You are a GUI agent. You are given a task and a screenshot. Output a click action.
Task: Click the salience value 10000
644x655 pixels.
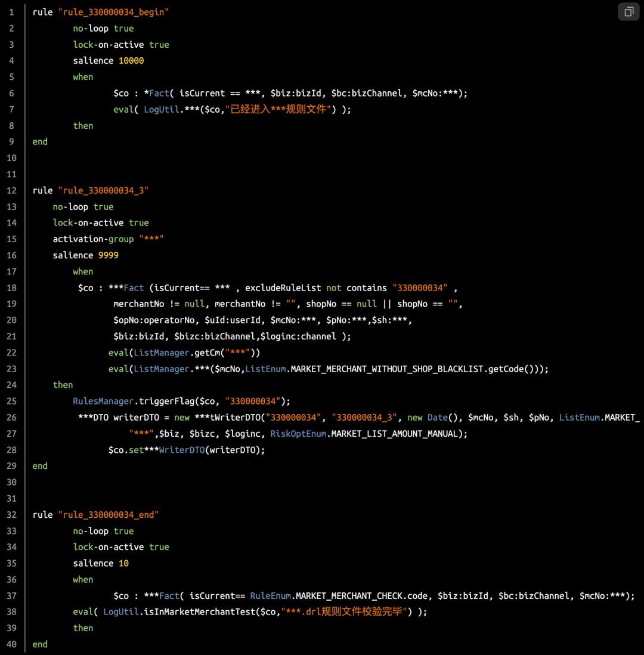pyautogui.click(x=131, y=60)
